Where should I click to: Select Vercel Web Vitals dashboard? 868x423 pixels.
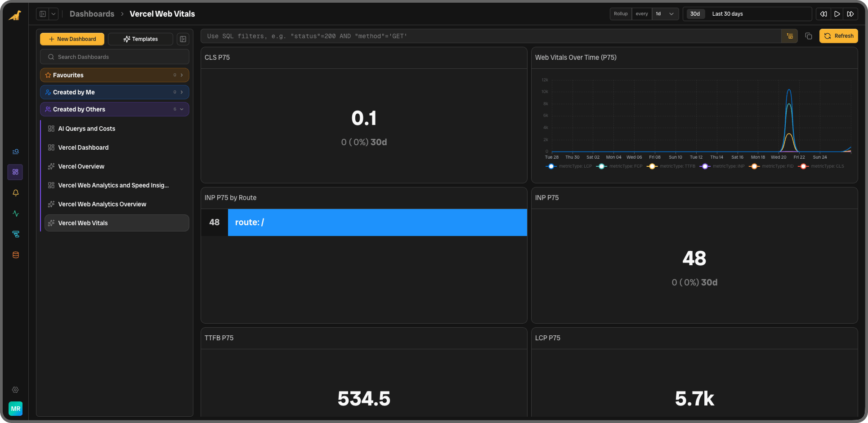pyautogui.click(x=117, y=223)
